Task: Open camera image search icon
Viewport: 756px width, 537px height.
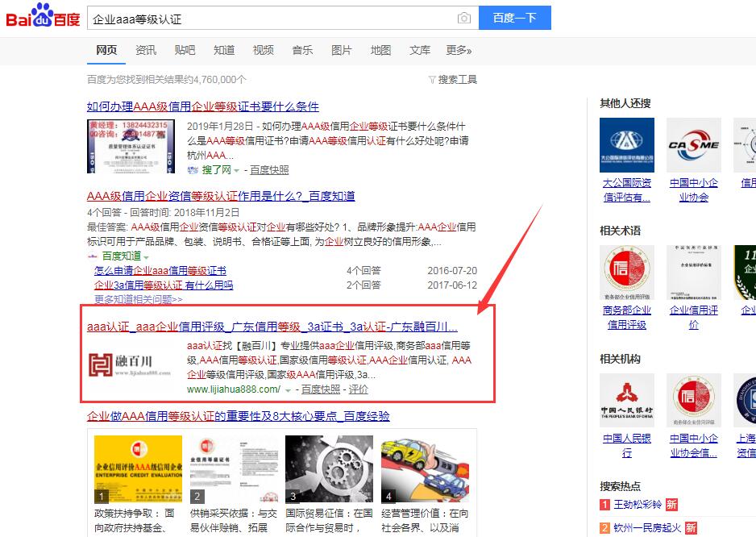Action: point(463,18)
